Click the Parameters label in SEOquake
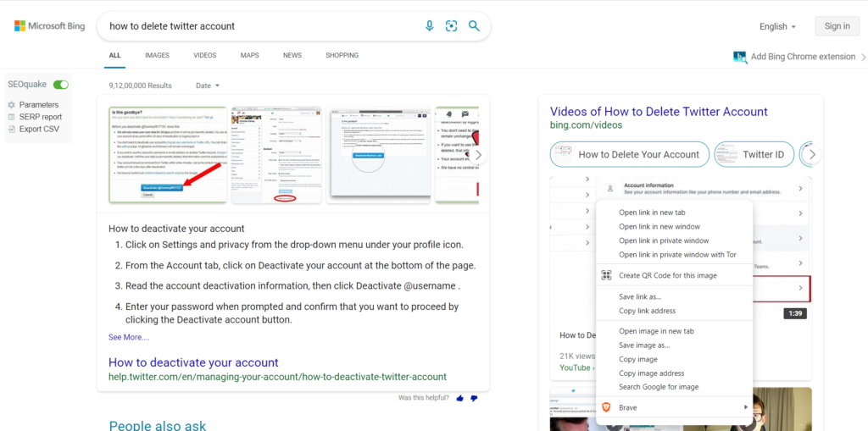868x431 pixels. [x=39, y=104]
